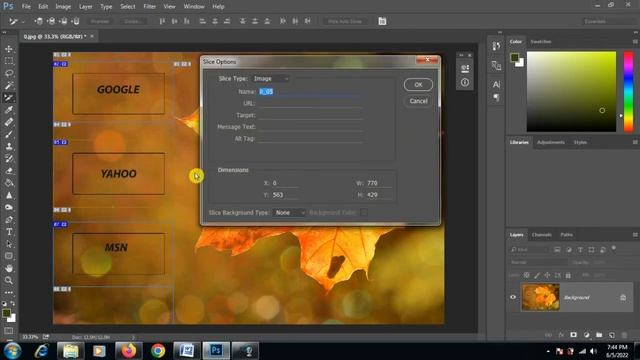The height and width of the screenshot is (360, 640).
Task: Switch to the Adjustments tab
Action: pos(551,142)
